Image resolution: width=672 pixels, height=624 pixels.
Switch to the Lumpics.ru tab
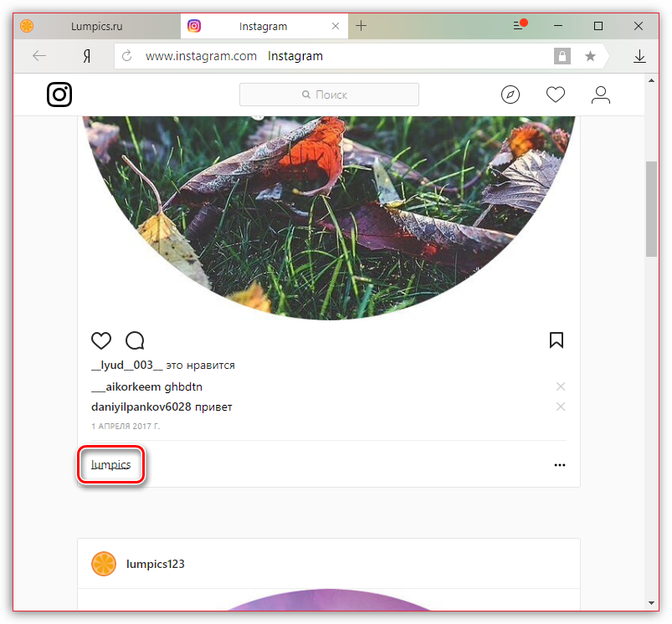(x=99, y=26)
